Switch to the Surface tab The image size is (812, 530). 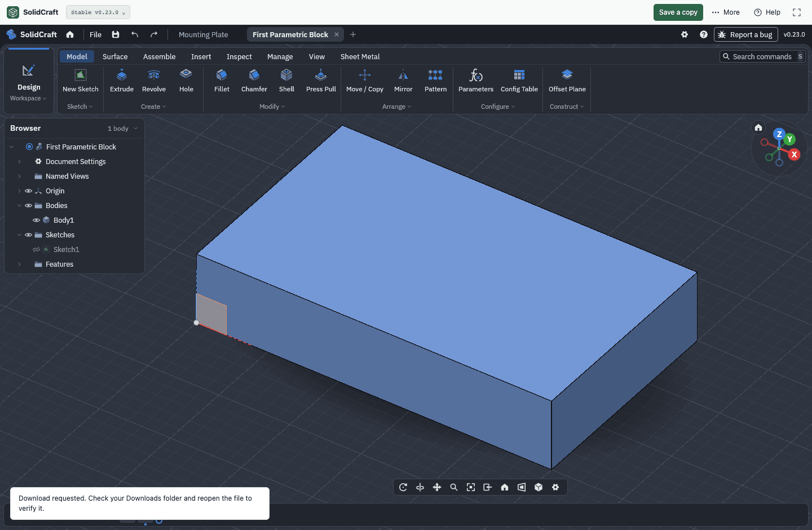pos(115,57)
